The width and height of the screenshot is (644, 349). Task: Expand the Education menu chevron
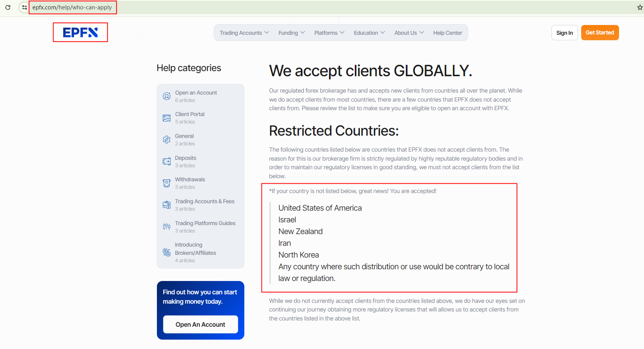coord(383,32)
